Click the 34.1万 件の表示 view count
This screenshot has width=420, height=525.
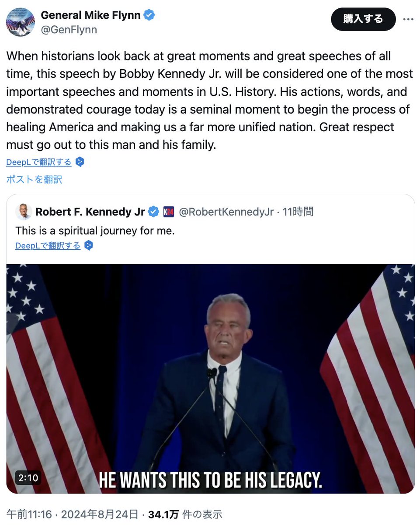coord(185,514)
